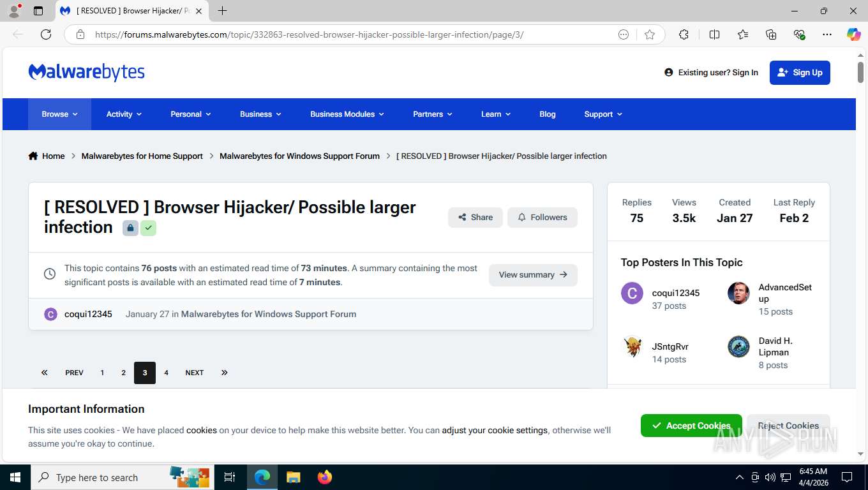Show hidden system tray icons

pyautogui.click(x=739, y=477)
